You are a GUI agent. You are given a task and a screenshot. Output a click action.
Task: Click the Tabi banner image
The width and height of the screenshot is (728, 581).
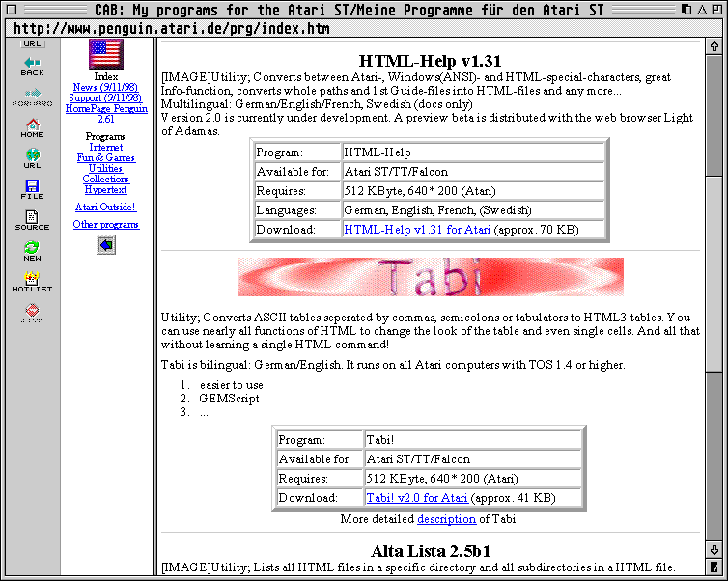431,277
